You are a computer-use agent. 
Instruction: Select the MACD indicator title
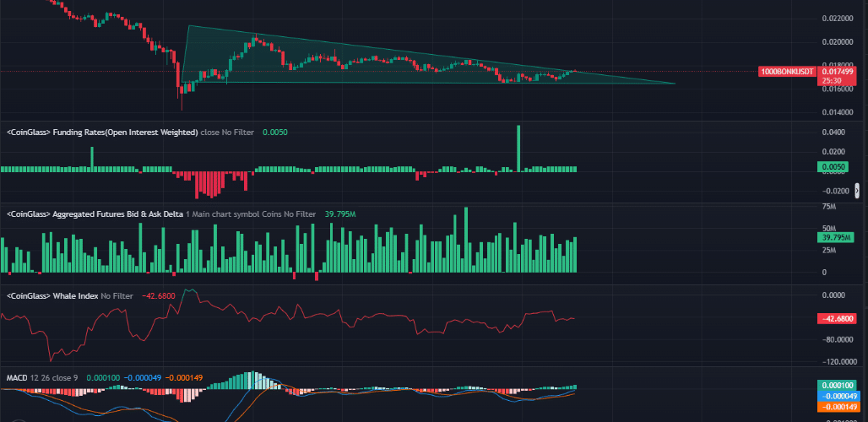[16, 376]
